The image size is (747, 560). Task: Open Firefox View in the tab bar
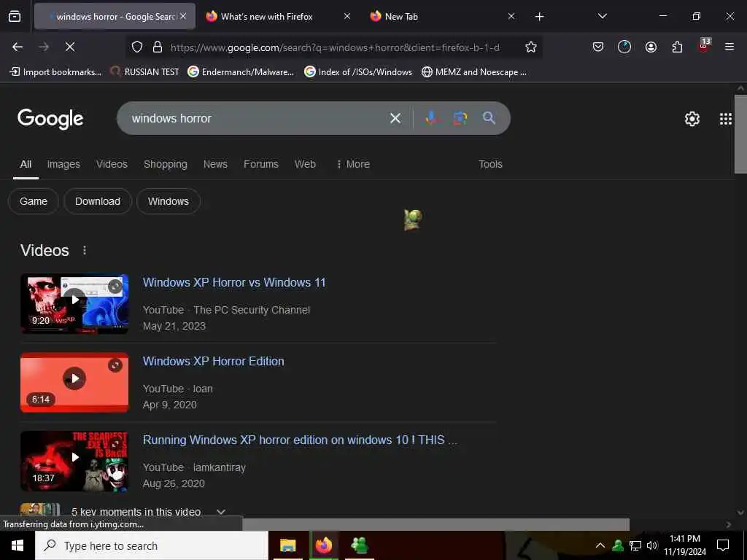point(15,17)
